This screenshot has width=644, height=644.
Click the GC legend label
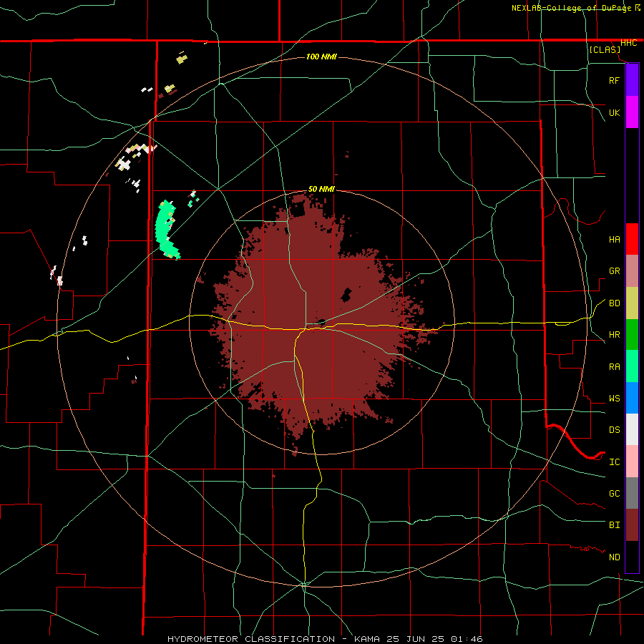point(614,493)
